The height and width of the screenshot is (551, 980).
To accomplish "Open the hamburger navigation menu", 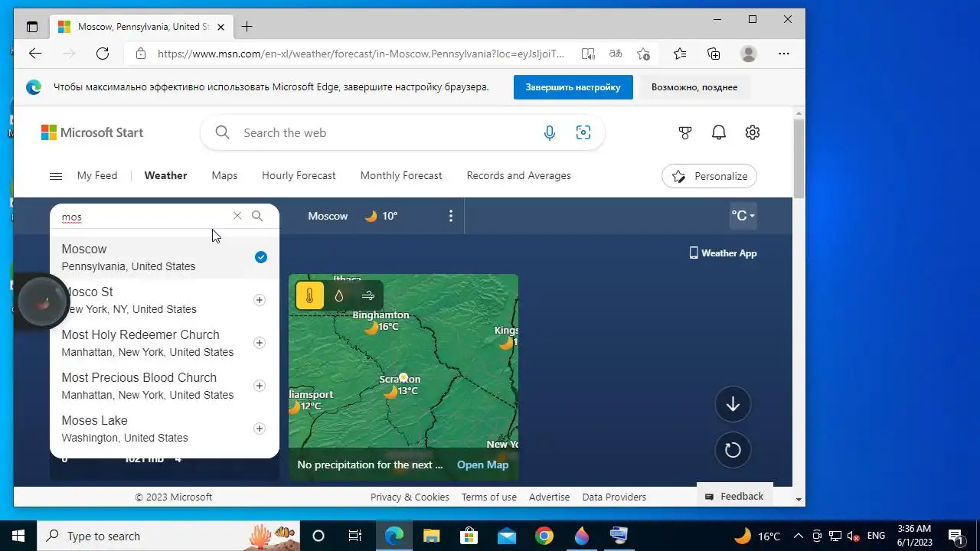I will 56,176.
